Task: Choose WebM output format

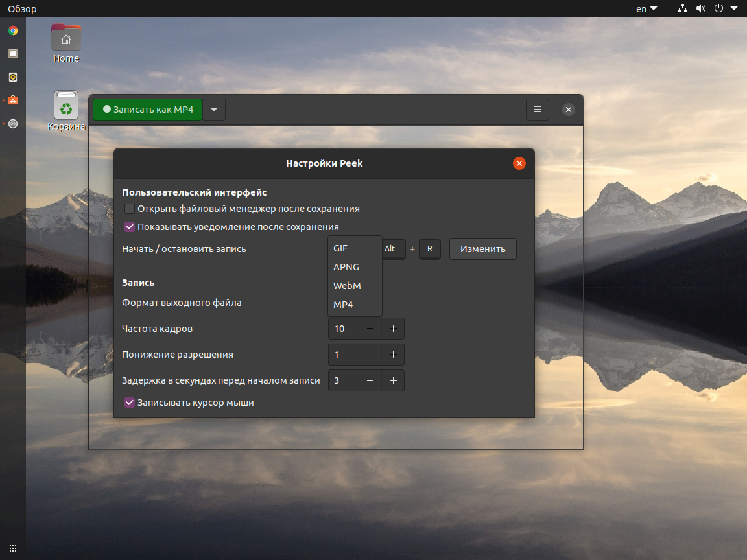Action: coord(347,286)
